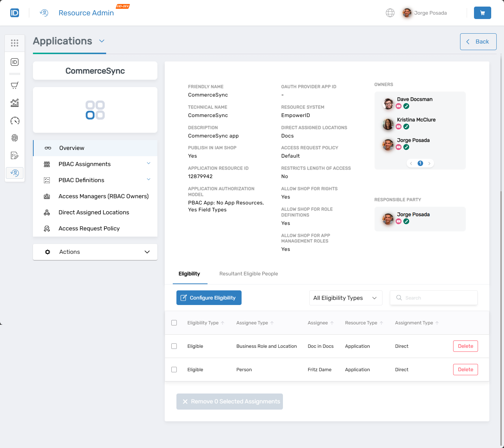The width and height of the screenshot is (504, 448).
Task: Open the All Eligibility Types dropdown
Action: tap(345, 298)
